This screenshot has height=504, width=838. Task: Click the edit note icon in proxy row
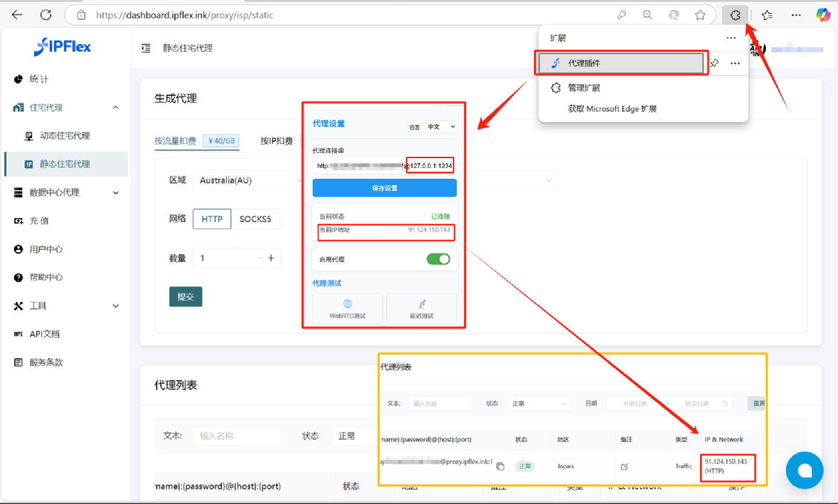[624, 466]
